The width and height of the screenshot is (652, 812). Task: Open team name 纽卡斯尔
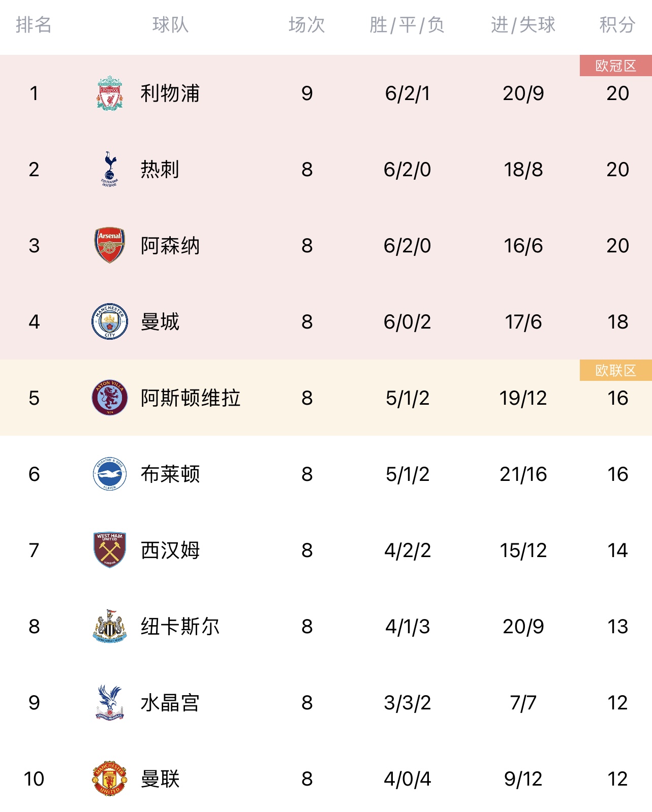(180, 626)
